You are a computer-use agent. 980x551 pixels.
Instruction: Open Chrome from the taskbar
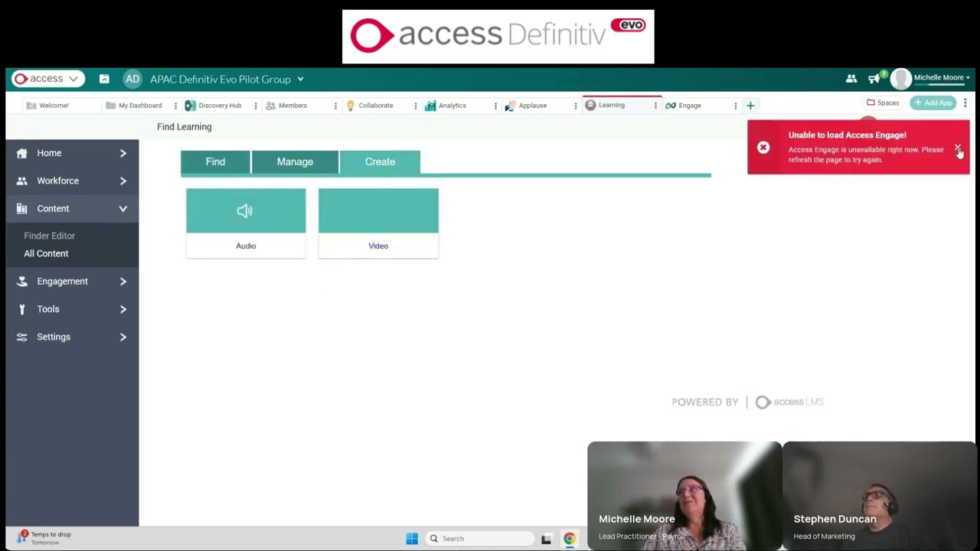570,539
